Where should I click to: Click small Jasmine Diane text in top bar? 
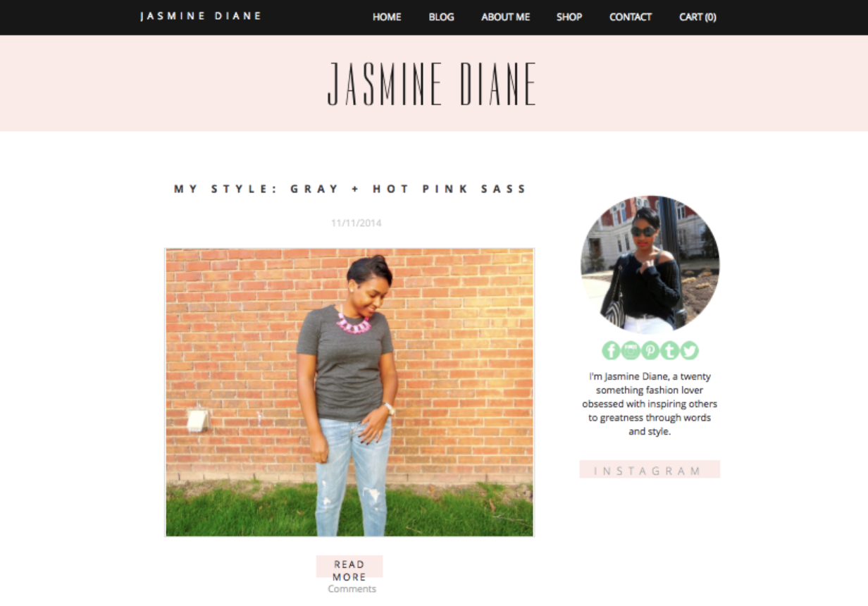pos(201,16)
